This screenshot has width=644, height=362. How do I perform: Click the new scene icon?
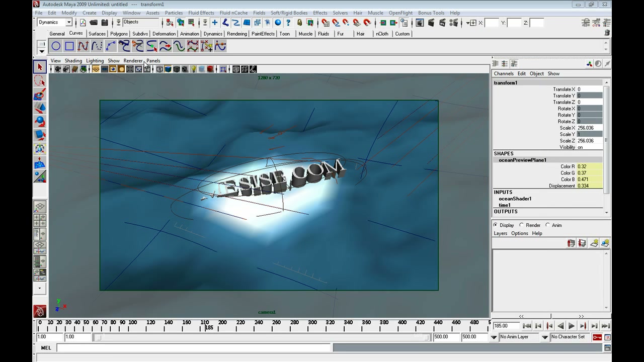pos(83,23)
